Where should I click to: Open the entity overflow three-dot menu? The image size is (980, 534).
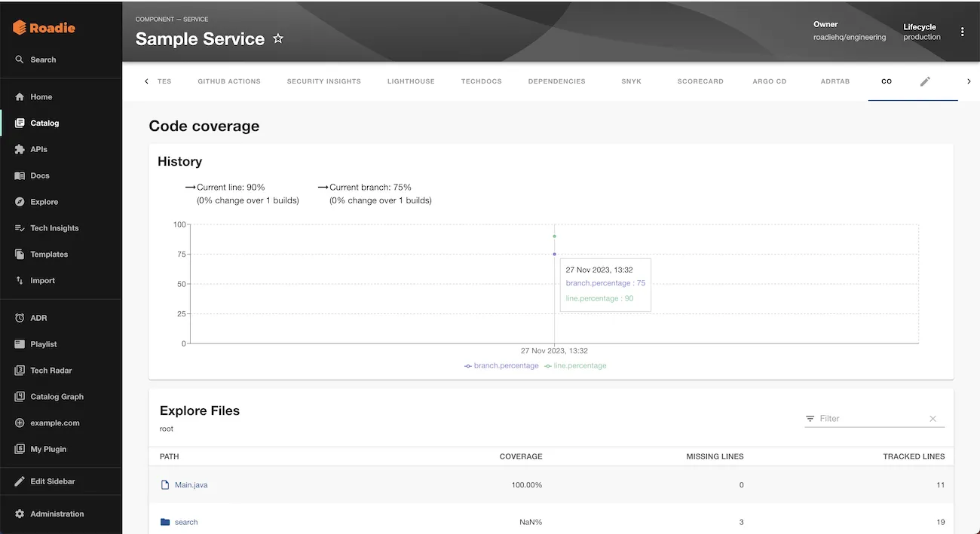pyautogui.click(x=963, y=32)
